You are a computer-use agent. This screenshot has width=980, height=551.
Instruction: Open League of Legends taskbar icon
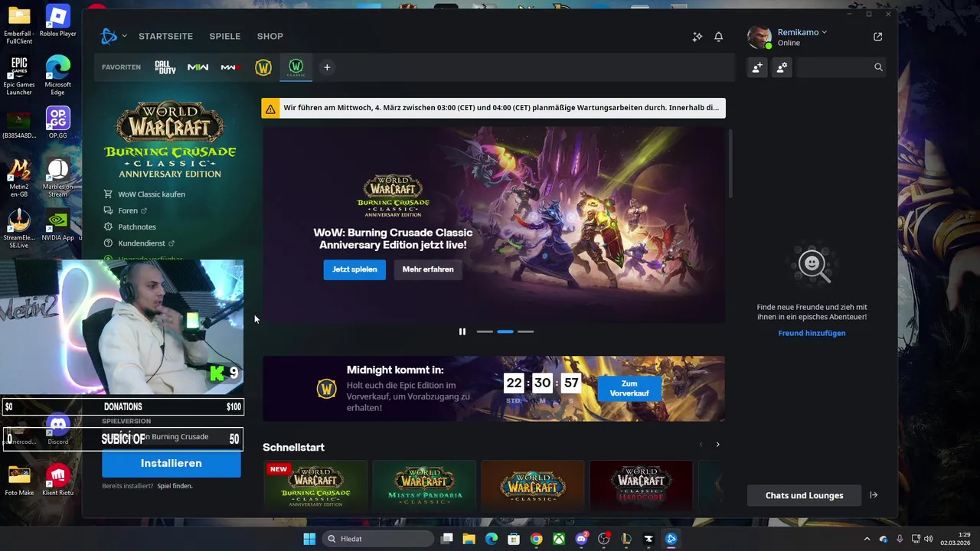626,539
